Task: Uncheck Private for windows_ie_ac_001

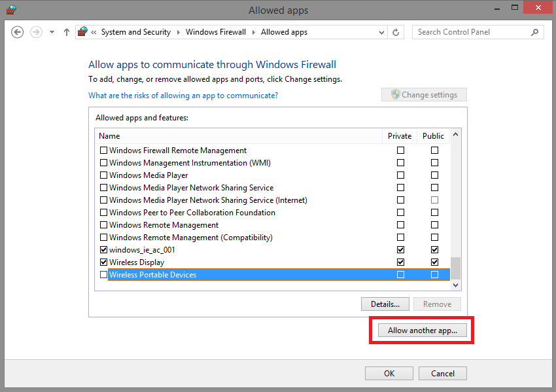Action: pyautogui.click(x=401, y=250)
